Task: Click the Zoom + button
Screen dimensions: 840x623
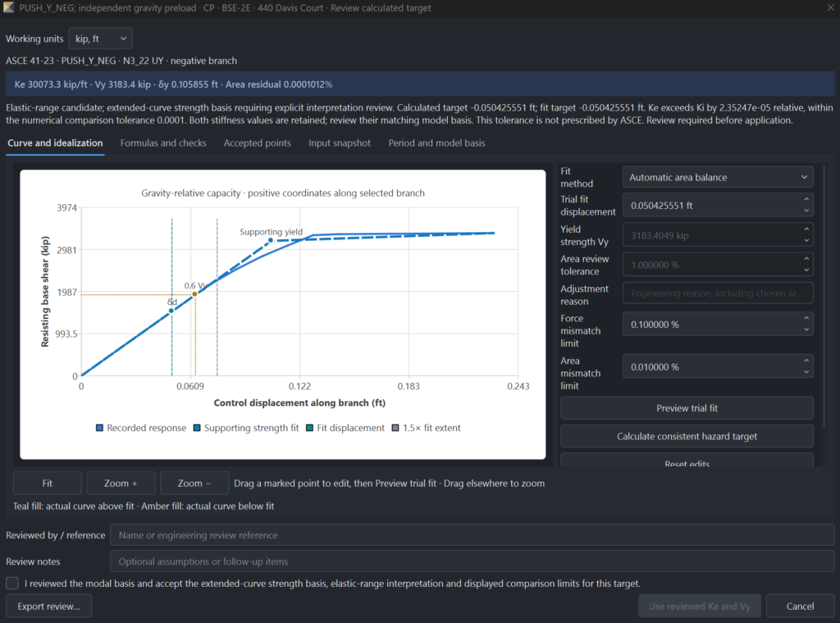Action: (x=121, y=484)
